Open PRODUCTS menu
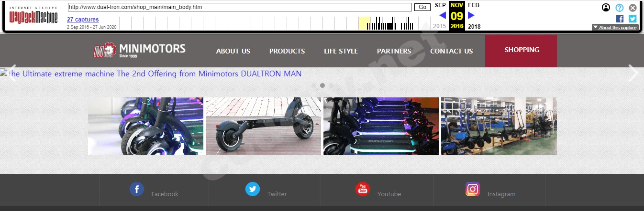Image resolution: width=644 pixels, height=211 pixels. click(287, 51)
